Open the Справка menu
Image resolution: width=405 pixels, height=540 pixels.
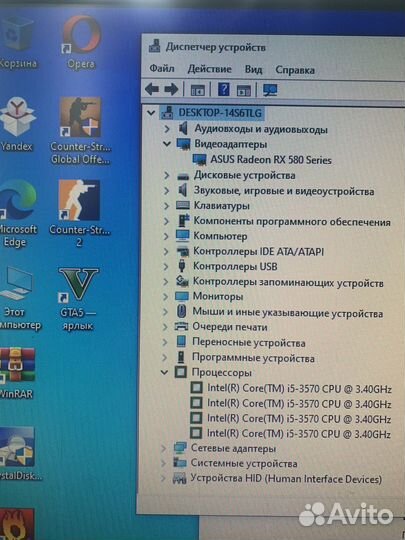[295, 70]
